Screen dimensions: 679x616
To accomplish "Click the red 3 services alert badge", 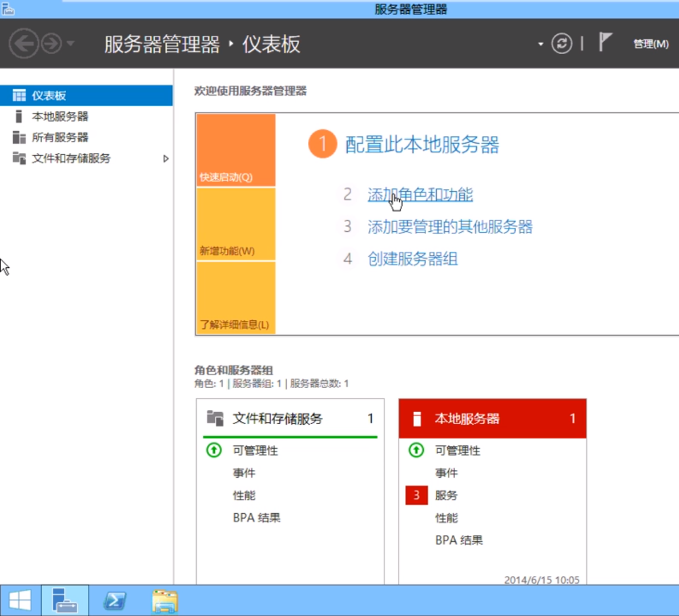I will point(416,495).
